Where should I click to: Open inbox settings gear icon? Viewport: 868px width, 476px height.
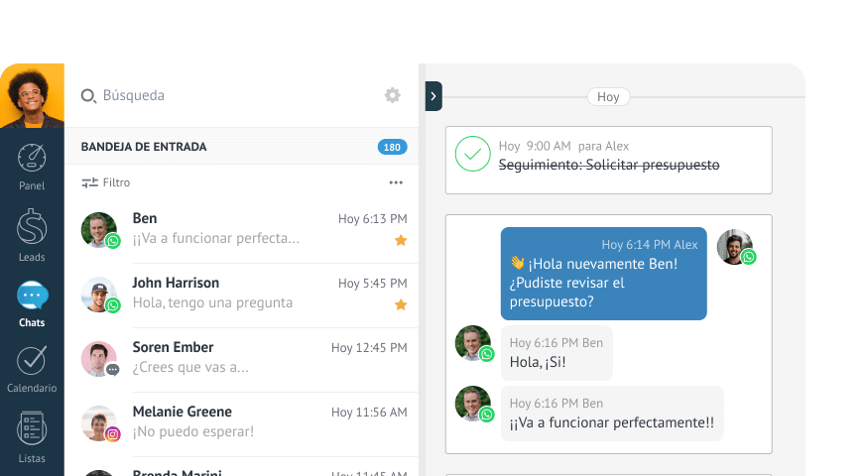pyautogui.click(x=393, y=95)
